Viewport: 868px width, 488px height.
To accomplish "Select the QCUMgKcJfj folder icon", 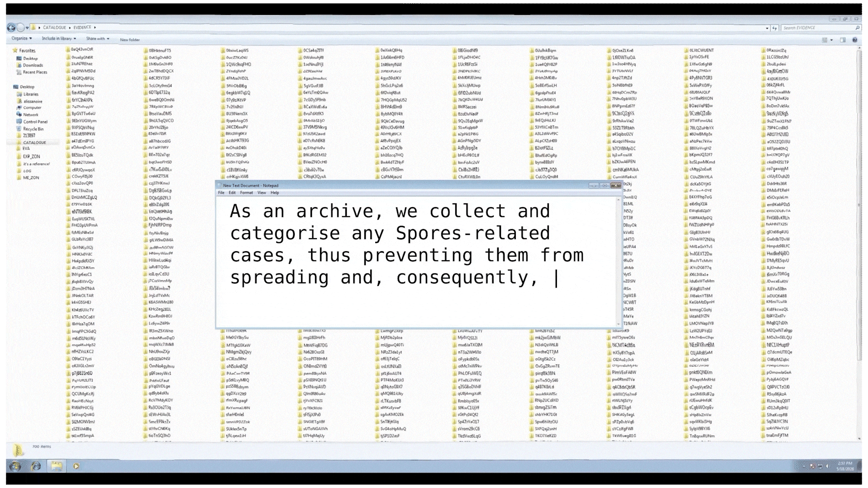I will coord(68,394).
